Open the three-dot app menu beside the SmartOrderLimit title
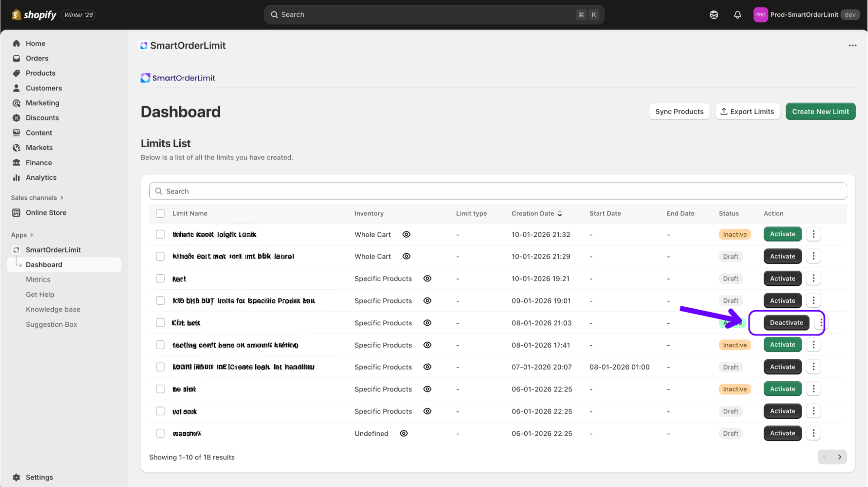This screenshot has width=868, height=487. click(852, 46)
